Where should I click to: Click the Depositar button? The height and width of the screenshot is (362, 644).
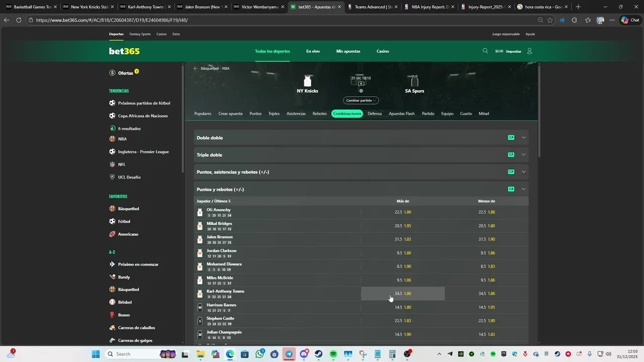[514, 51]
